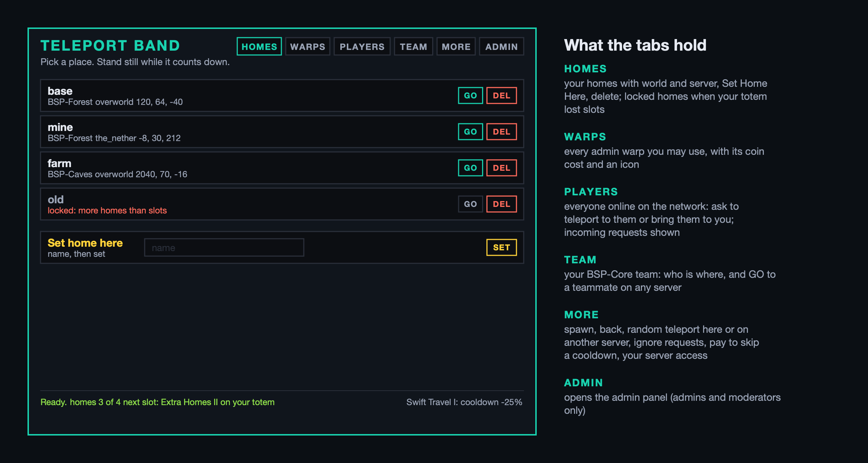The width and height of the screenshot is (868, 463).
Task: Click GO for the farm home
Action: click(471, 168)
